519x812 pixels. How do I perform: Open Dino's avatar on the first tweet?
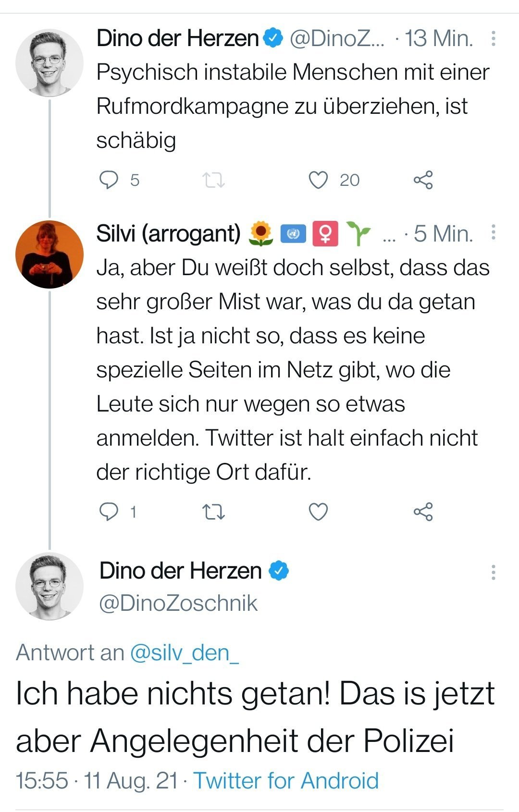coord(49,62)
